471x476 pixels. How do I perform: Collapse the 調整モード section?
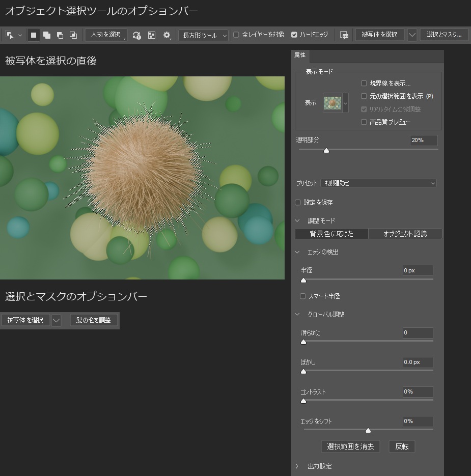click(x=297, y=221)
